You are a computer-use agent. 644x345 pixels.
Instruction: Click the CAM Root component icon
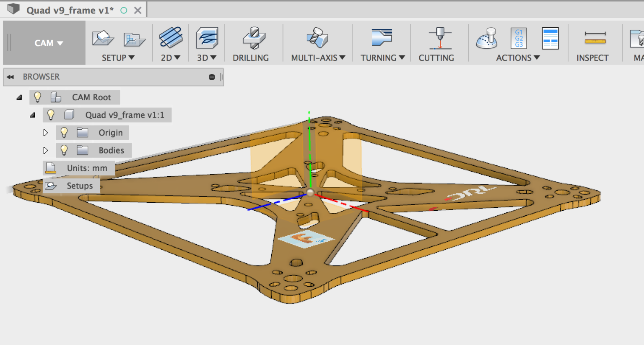tap(56, 97)
